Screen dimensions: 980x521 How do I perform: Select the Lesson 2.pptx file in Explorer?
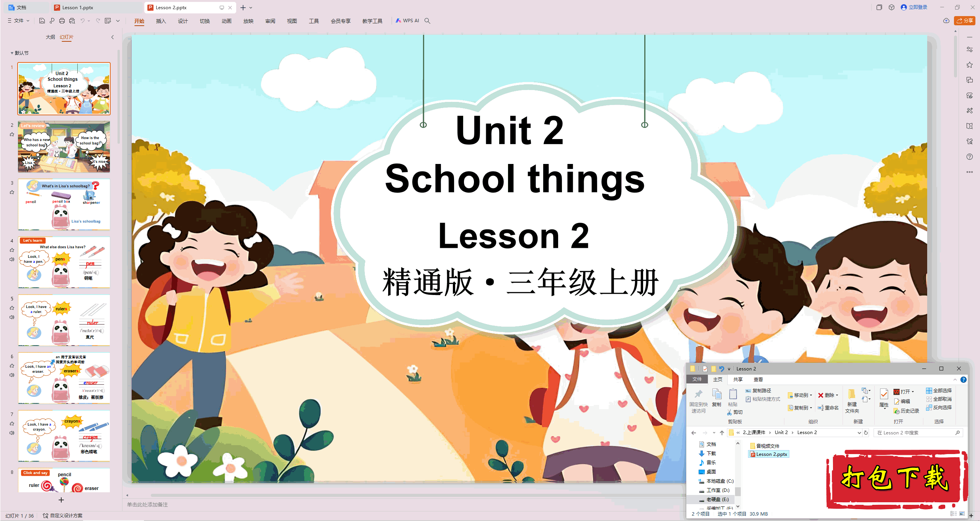(769, 454)
